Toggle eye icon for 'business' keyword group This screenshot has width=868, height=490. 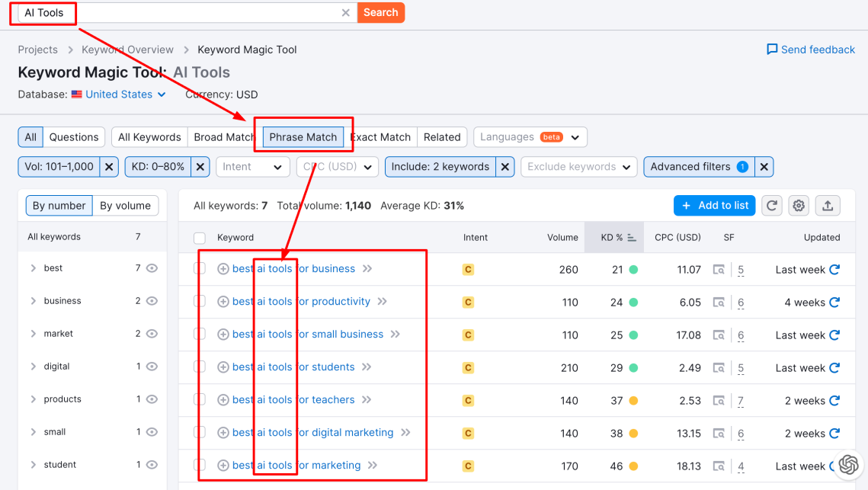(152, 301)
